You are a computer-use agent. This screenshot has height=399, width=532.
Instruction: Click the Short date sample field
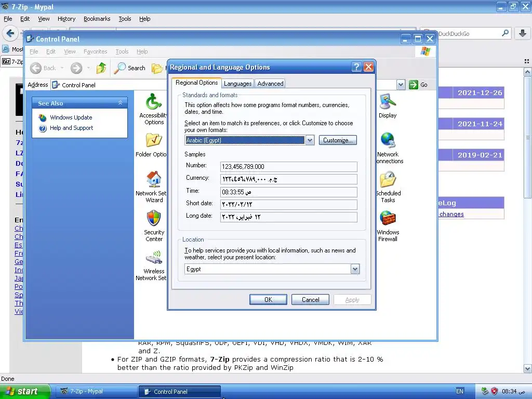tap(288, 204)
